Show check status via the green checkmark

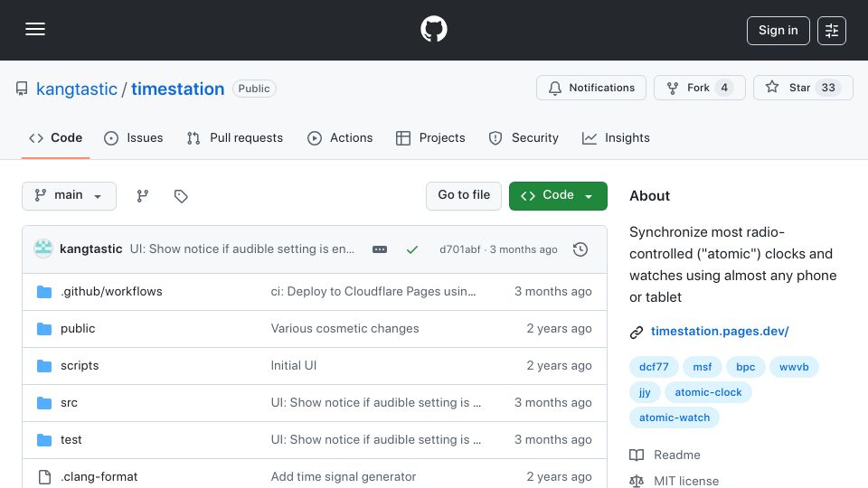point(412,249)
